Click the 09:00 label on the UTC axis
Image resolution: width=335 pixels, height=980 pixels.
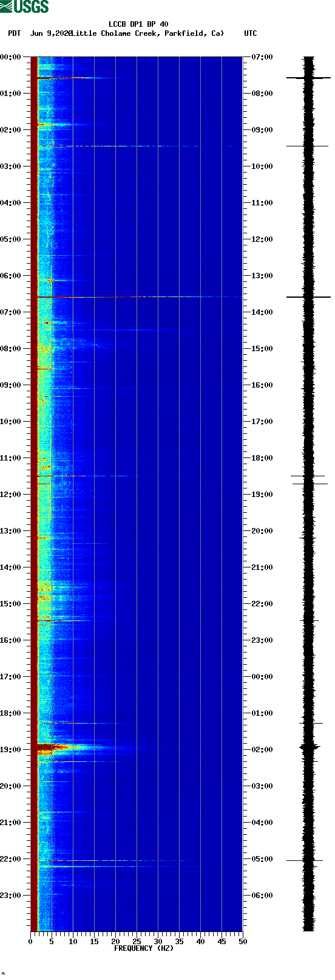pyautogui.click(x=262, y=130)
